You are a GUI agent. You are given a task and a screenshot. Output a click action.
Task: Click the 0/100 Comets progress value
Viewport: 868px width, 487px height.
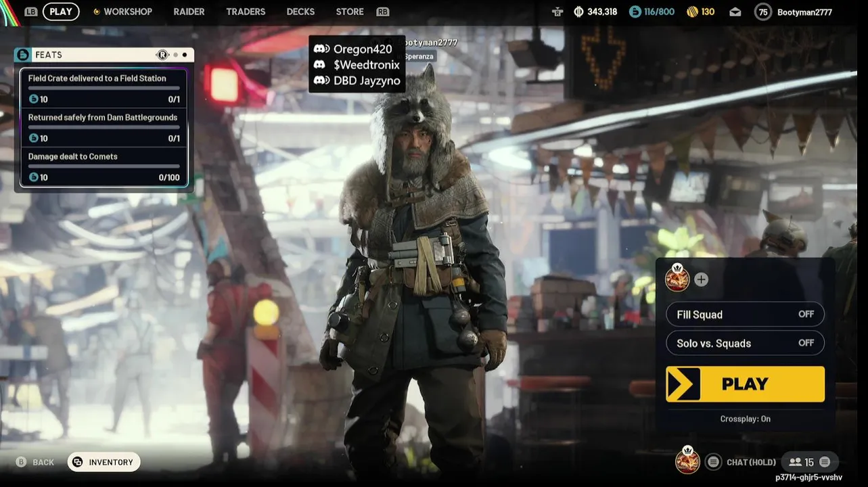[x=169, y=178]
